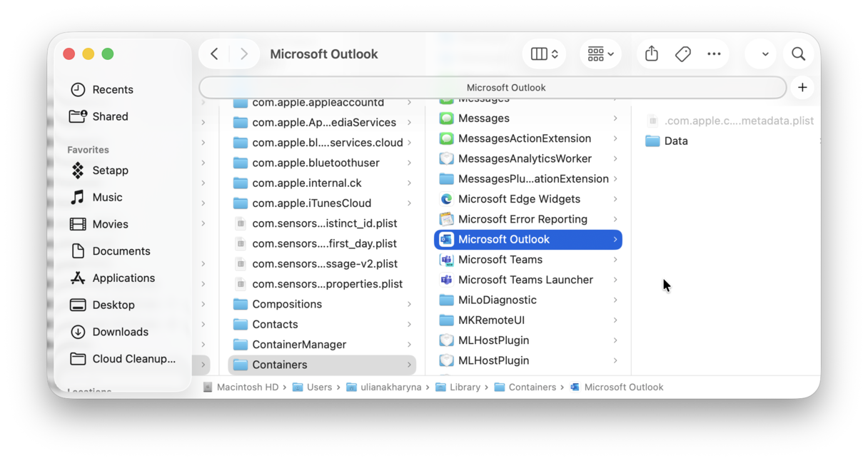Select MessagesPlu...ationExtension folder
Viewport: 868px width, 461px height.
pos(528,179)
